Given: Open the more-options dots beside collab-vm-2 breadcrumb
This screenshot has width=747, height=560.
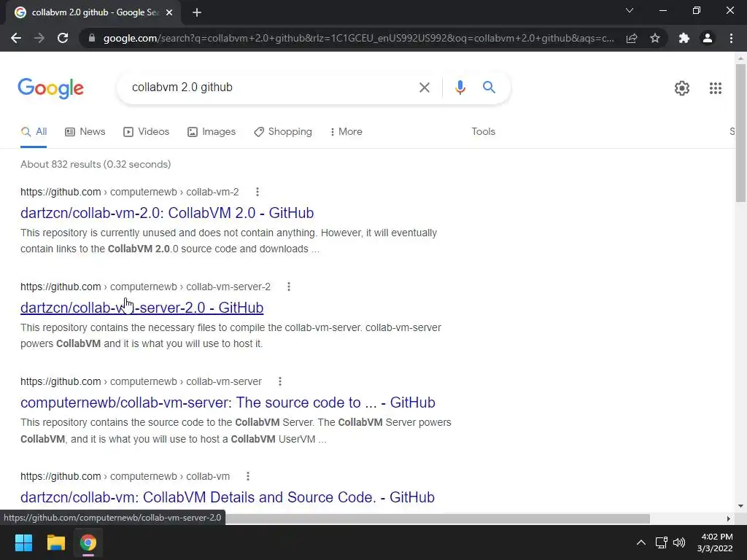Looking at the screenshot, I should [258, 192].
